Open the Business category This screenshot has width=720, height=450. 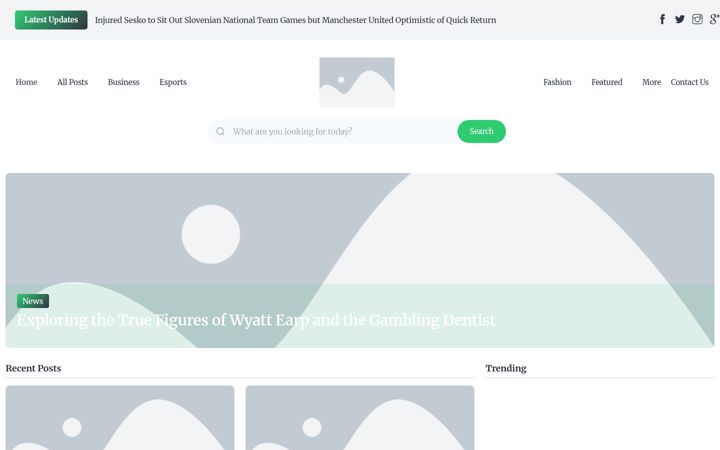coord(124,82)
